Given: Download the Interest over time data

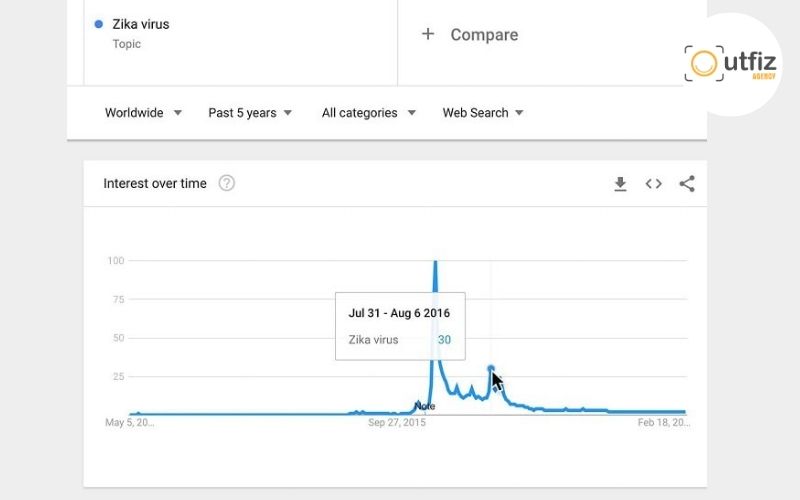Looking at the screenshot, I should pos(620,184).
